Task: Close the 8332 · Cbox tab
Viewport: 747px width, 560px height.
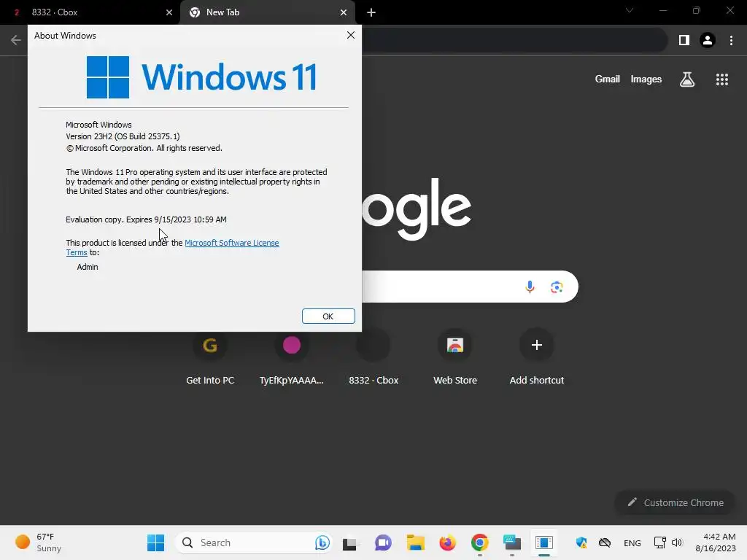Action: [169, 12]
